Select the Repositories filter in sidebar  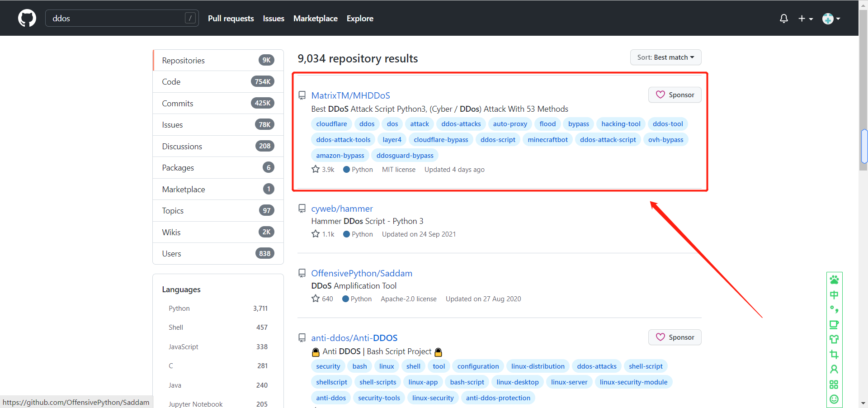tap(218, 60)
